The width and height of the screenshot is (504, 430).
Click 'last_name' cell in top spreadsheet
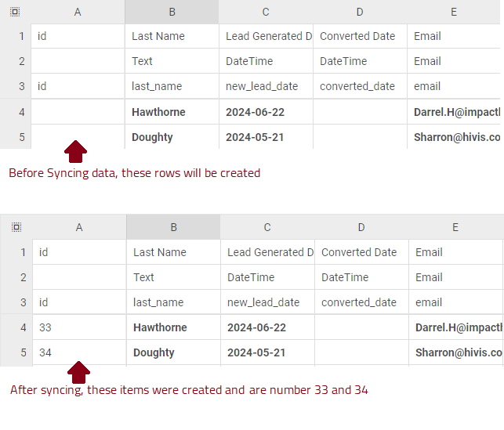(x=172, y=86)
